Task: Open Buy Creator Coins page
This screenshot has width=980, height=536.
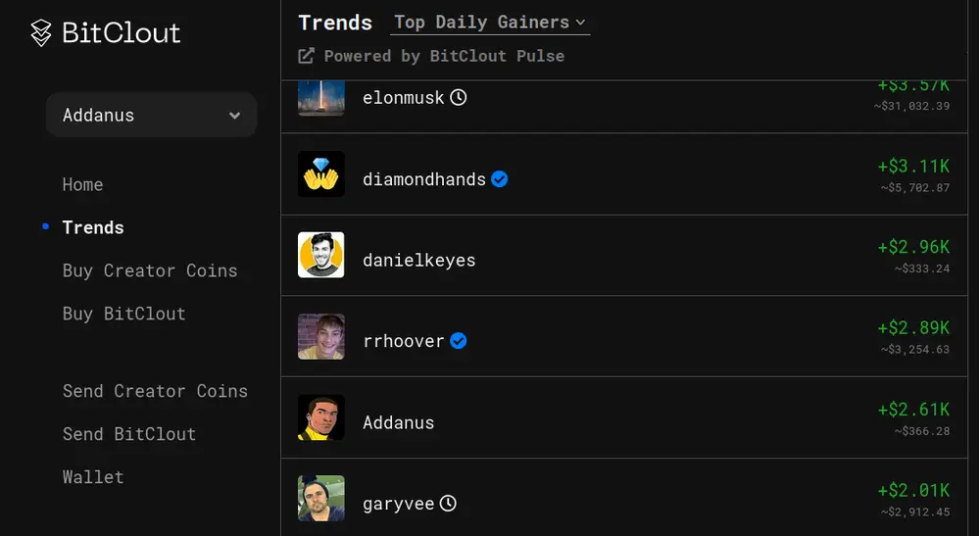Action: click(150, 270)
